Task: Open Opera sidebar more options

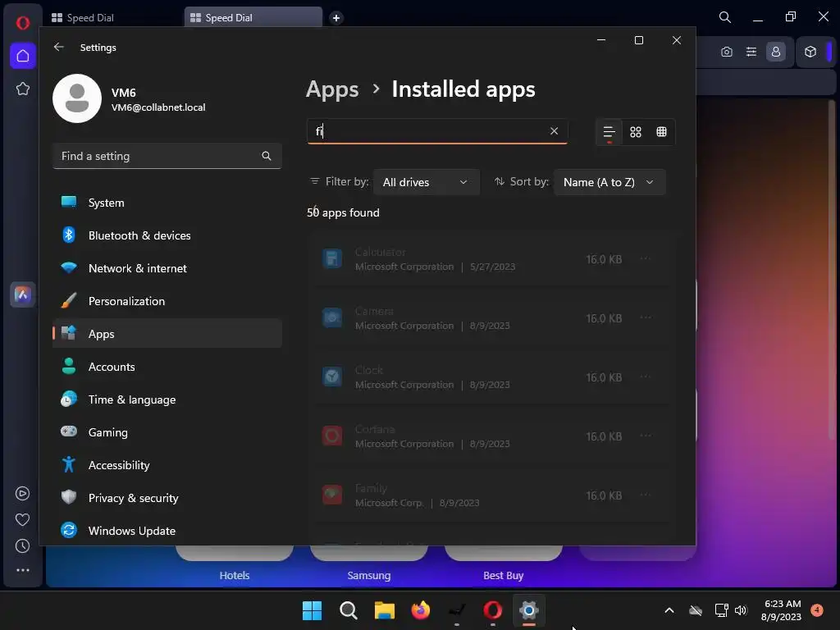Action: point(22,571)
